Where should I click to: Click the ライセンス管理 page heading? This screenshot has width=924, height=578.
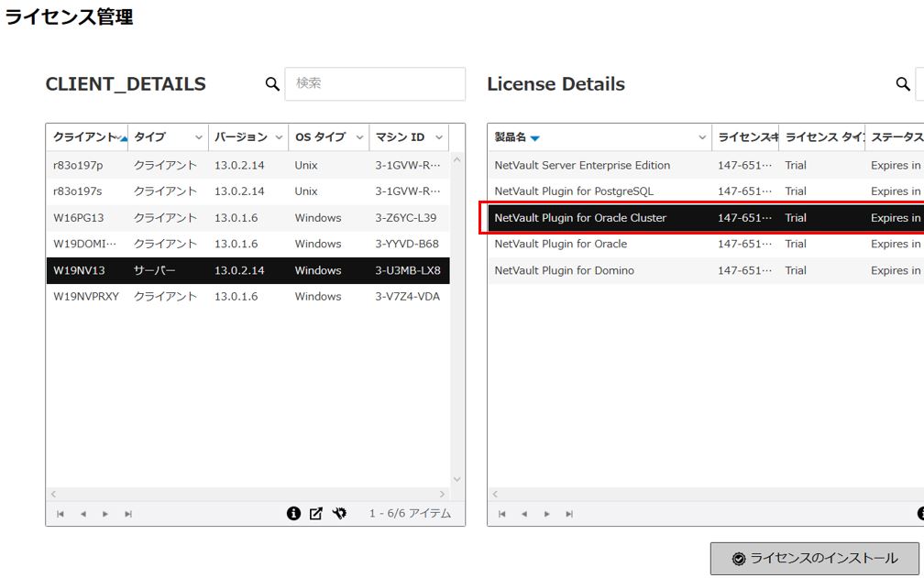click(69, 16)
